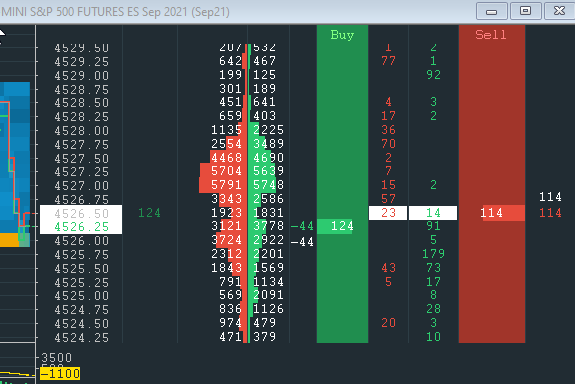Click the Sell column header

tap(491, 35)
